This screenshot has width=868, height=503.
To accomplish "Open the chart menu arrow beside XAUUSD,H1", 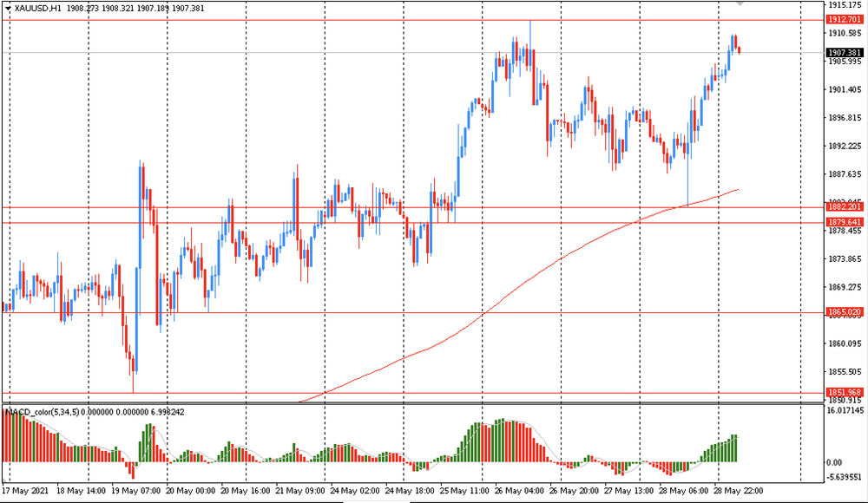I will (x=8, y=9).
